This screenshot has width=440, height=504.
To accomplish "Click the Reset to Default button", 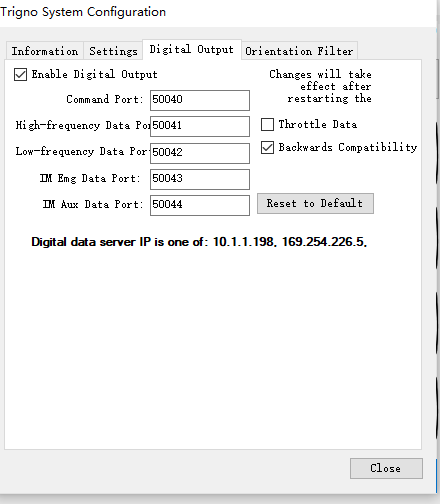I will click(x=315, y=203).
